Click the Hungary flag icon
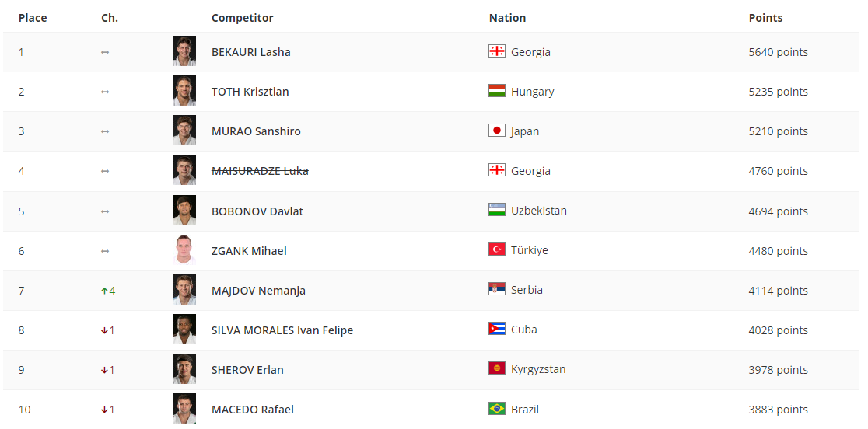 point(496,91)
